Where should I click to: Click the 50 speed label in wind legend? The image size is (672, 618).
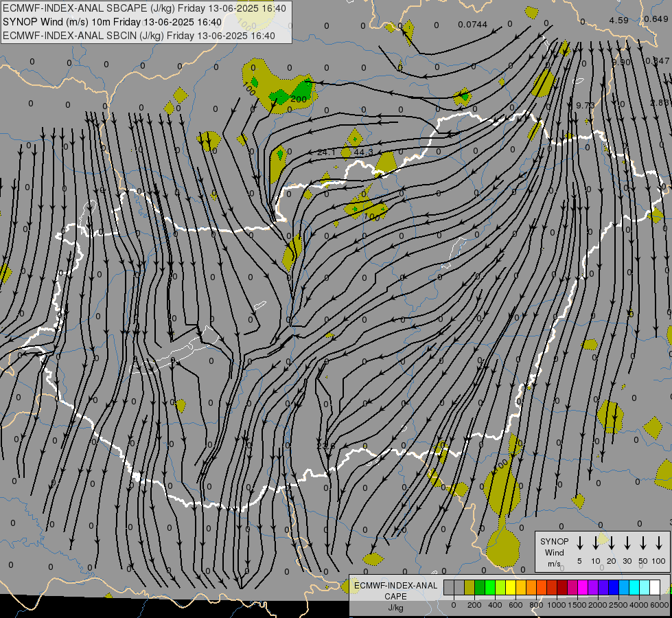643,561
